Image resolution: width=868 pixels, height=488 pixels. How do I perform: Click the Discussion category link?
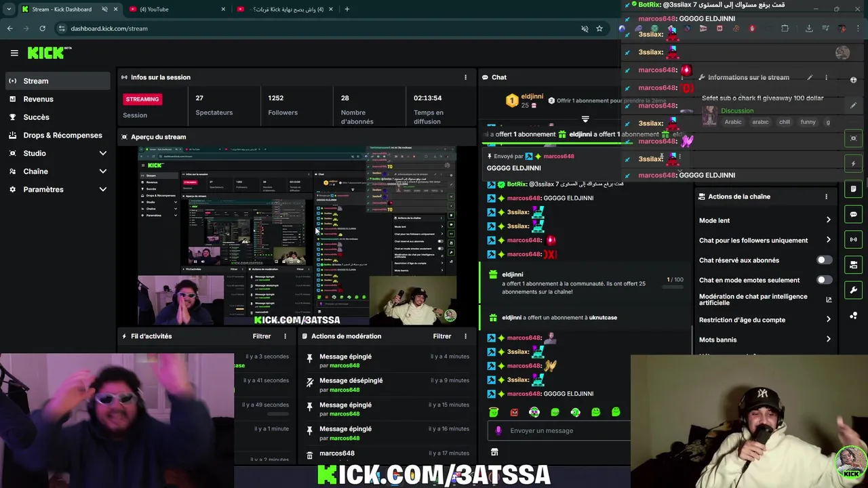pyautogui.click(x=737, y=110)
